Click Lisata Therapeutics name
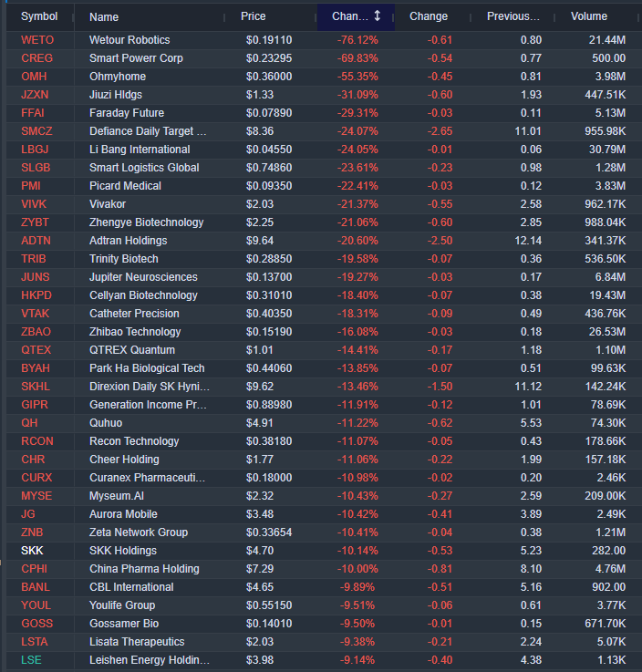This screenshot has height=672, width=642. pyautogui.click(x=136, y=642)
